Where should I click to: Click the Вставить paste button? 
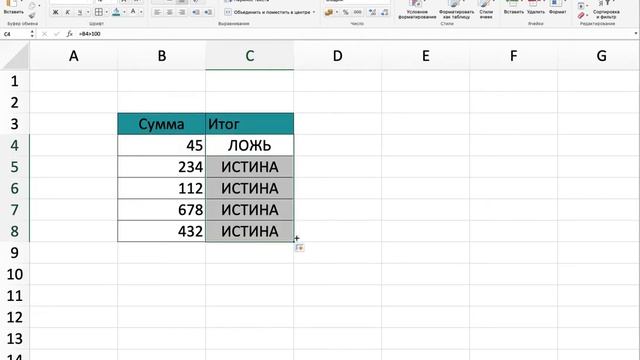(x=13, y=8)
